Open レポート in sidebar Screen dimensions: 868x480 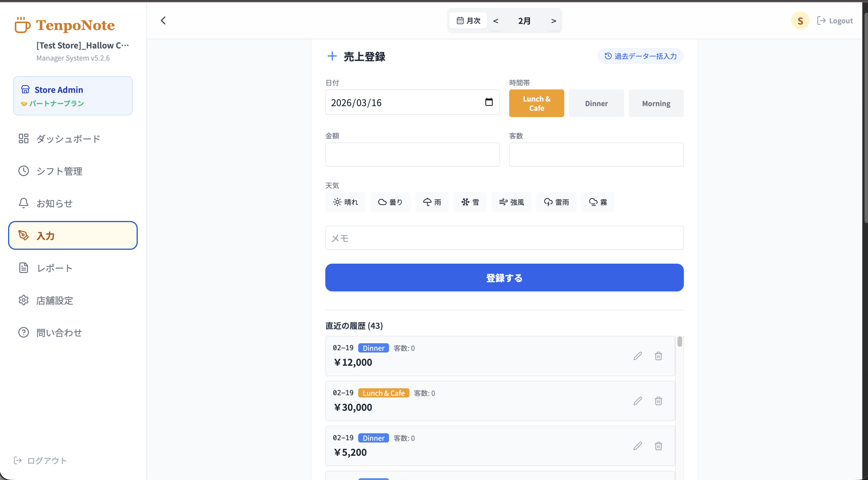(x=73, y=268)
